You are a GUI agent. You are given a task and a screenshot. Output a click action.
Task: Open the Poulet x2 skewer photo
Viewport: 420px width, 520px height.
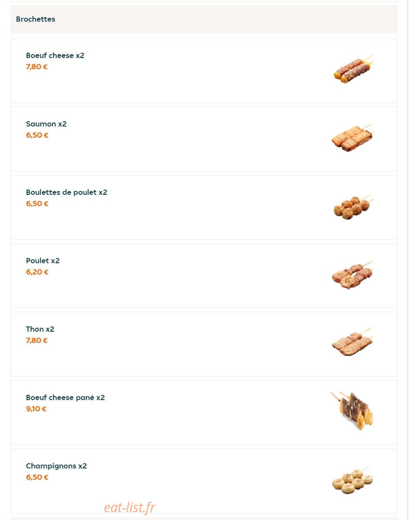tap(353, 275)
